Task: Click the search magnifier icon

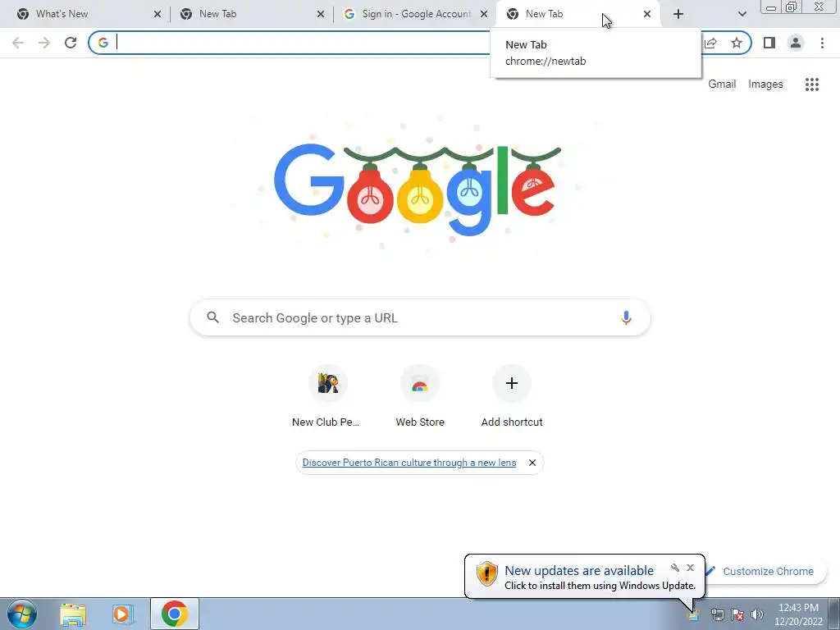Action: 212,317
